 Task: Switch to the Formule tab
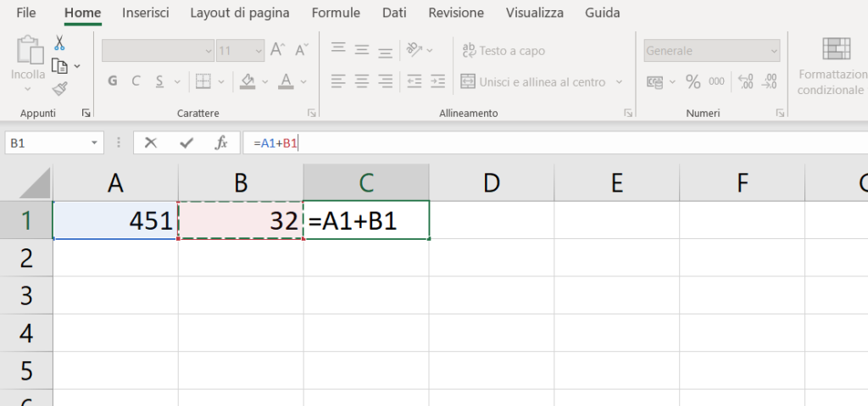click(x=336, y=13)
